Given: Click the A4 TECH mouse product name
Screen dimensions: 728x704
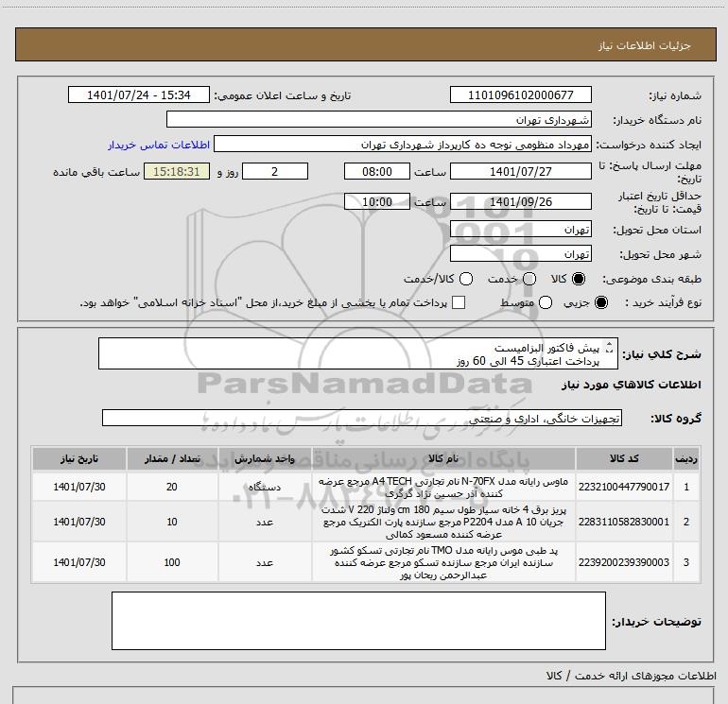Looking at the screenshot, I should coord(443,488).
